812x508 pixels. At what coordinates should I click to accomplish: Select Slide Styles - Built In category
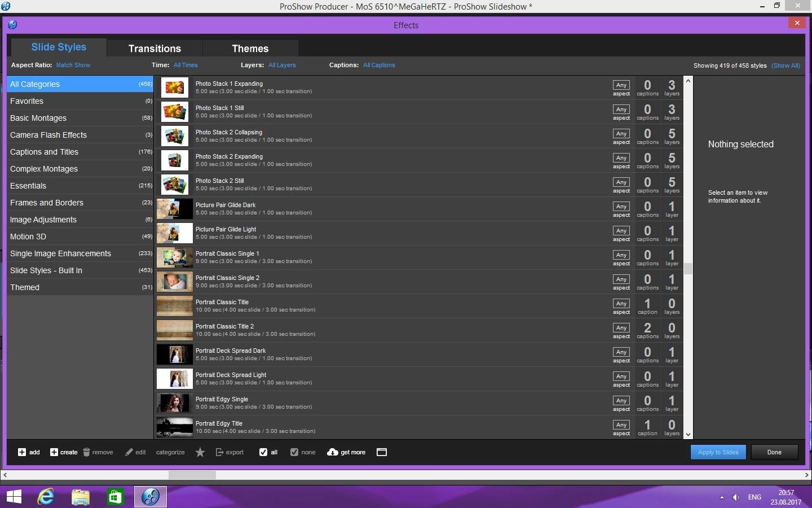point(80,270)
